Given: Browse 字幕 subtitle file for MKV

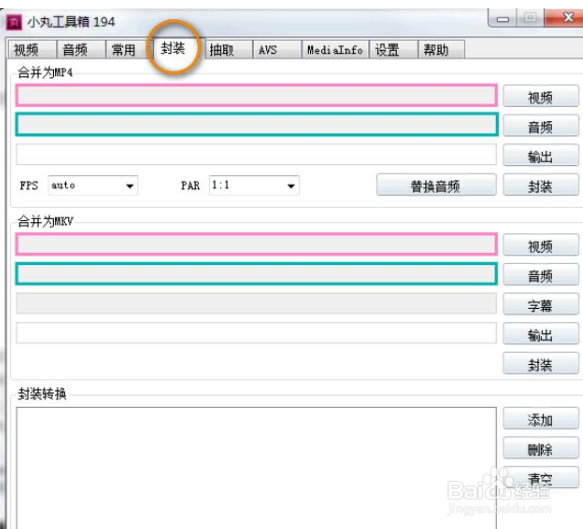Looking at the screenshot, I should tap(541, 305).
